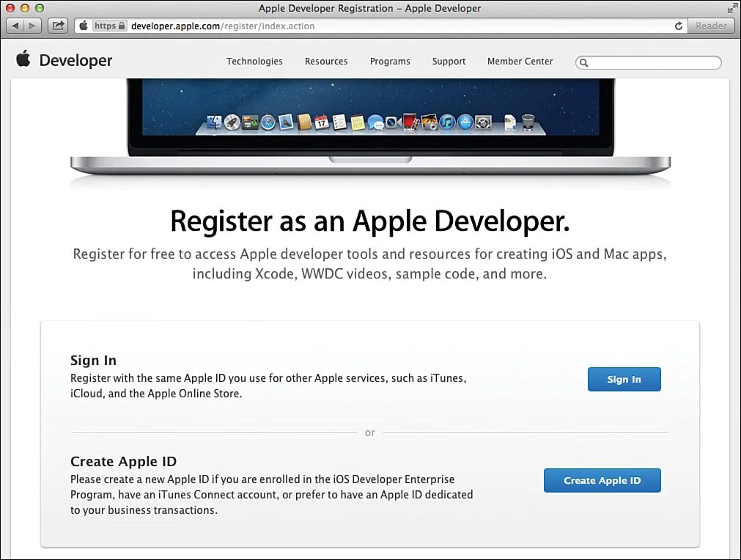Click the "Register for free to access" subtitle

pos(370,264)
